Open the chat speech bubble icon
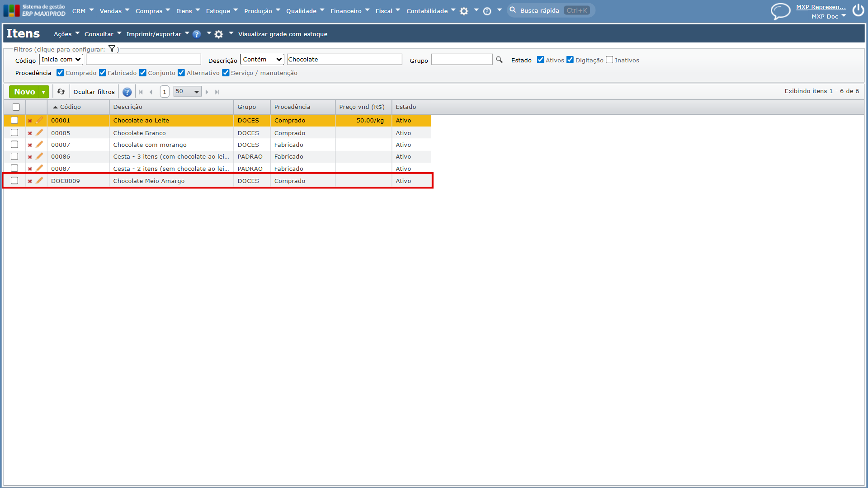Viewport: 868px width, 488px height. 780,11
